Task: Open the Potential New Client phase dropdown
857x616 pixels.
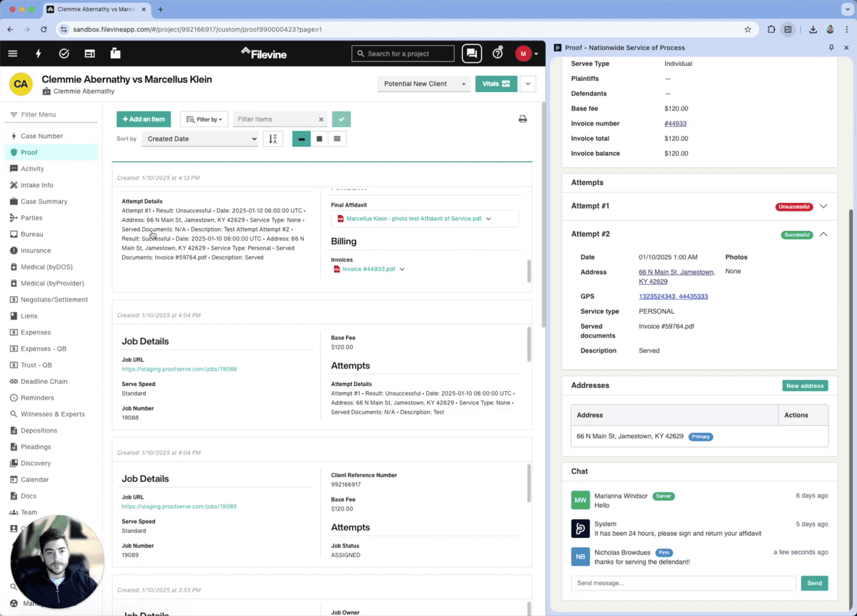Action: click(423, 84)
